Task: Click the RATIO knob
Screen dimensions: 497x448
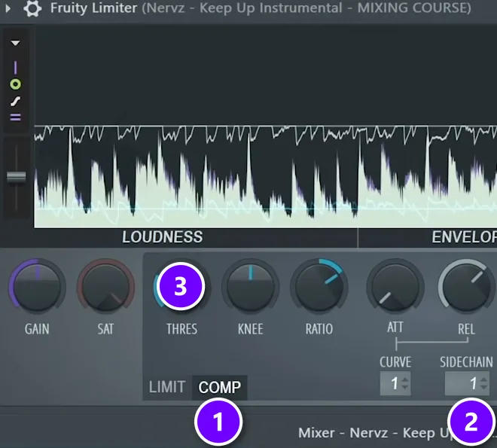Action: (319, 287)
